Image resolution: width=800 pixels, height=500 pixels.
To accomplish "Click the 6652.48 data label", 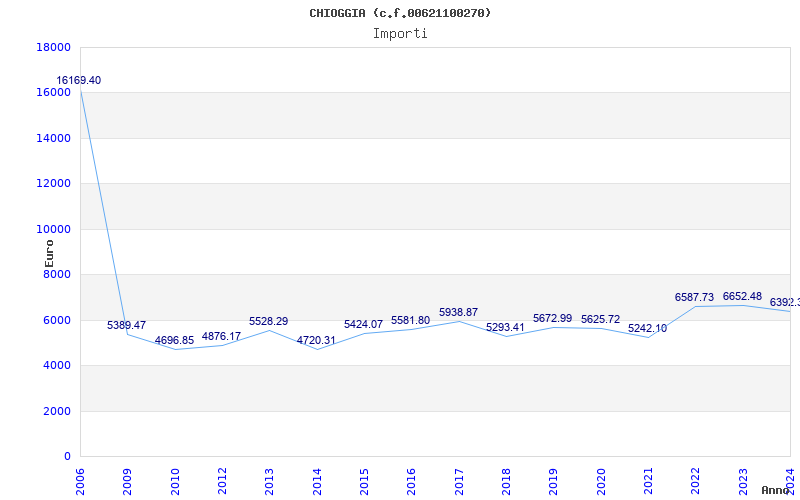I will click(x=742, y=296).
